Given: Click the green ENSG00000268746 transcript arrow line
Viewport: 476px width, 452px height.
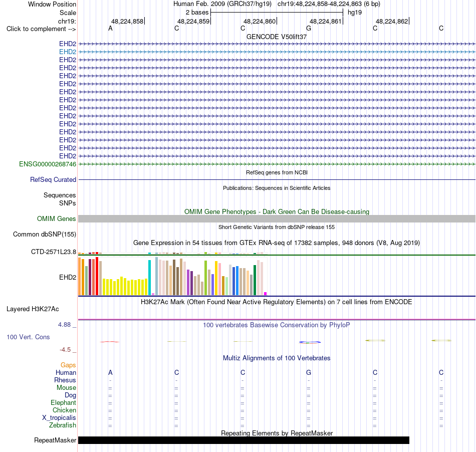Looking at the screenshot, I should click(277, 164).
